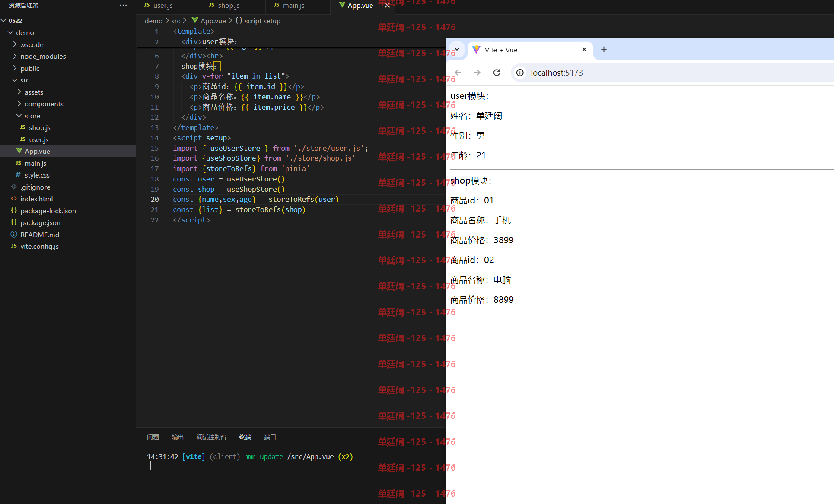The height and width of the screenshot is (504, 834).
Task: Click the useShopStore() call on line 19
Action: pos(256,189)
